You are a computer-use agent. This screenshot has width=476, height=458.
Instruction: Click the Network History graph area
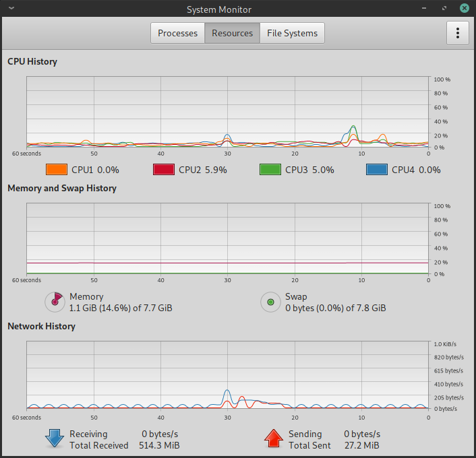(x=227, y=375)
